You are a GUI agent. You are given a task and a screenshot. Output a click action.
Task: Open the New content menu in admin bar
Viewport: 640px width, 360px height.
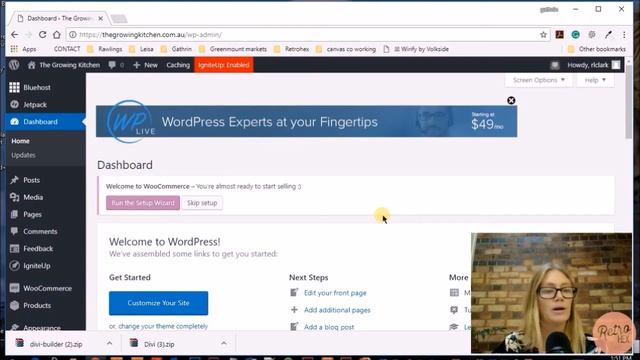coord(145,65)
